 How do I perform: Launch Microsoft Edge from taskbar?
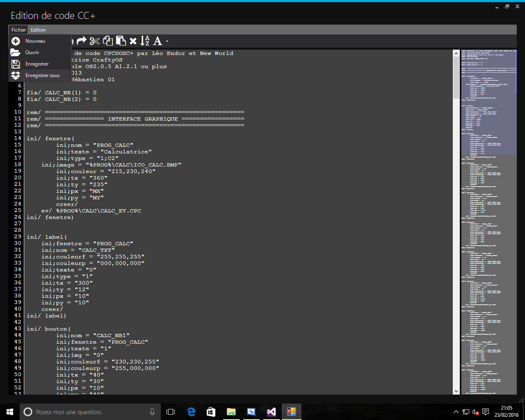tap(191, 412)
